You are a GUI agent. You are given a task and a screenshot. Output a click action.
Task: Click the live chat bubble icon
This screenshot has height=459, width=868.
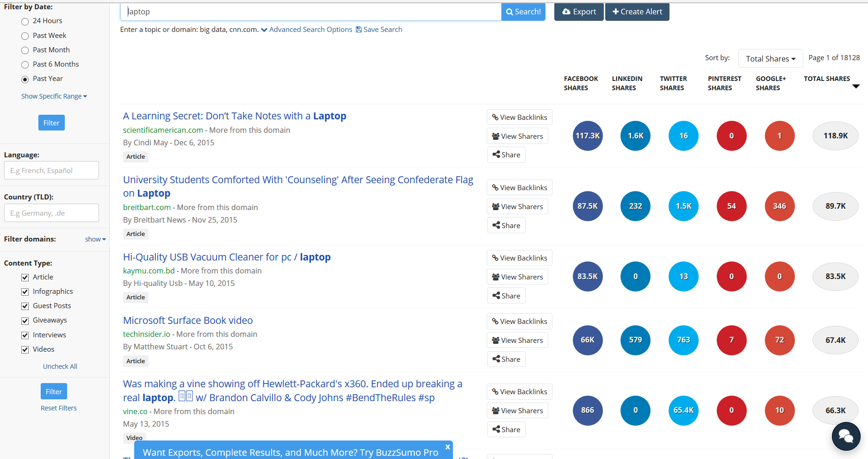click(x=846, y=436)
